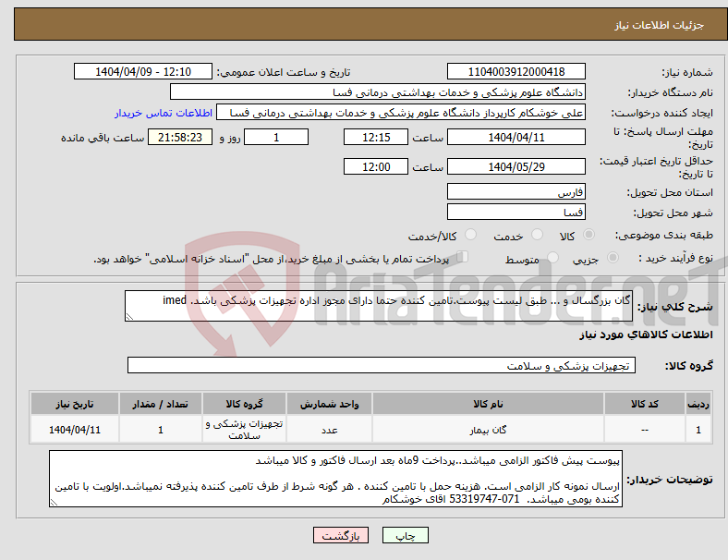Click the تاریخ نیاز column header
728x560 pixels.
point(75,404)
